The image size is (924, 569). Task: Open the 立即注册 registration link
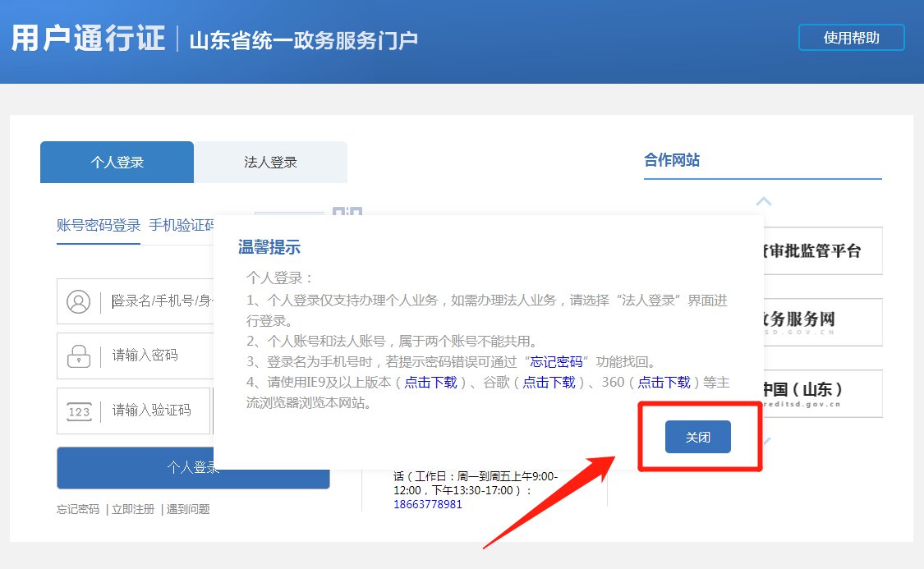pyautogui.click(x=133, y=509)
